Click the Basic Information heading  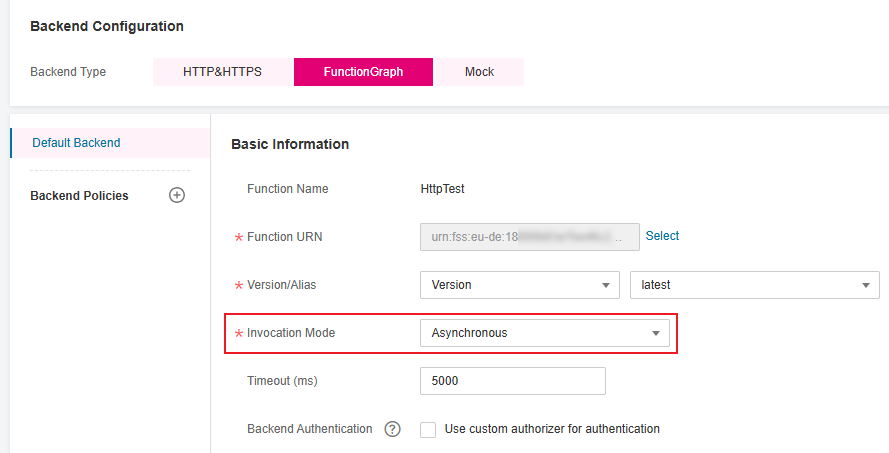click(x=290, y=144)
